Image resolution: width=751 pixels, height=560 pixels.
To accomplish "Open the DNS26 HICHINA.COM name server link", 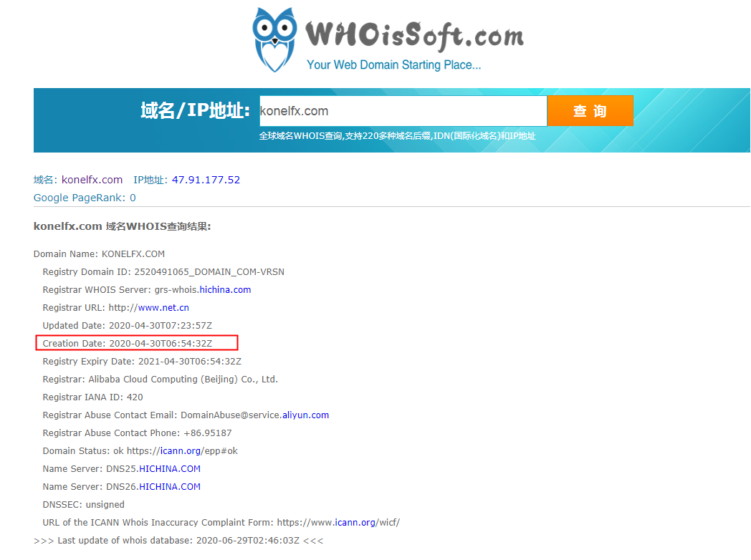I will [x=170, y=487].
